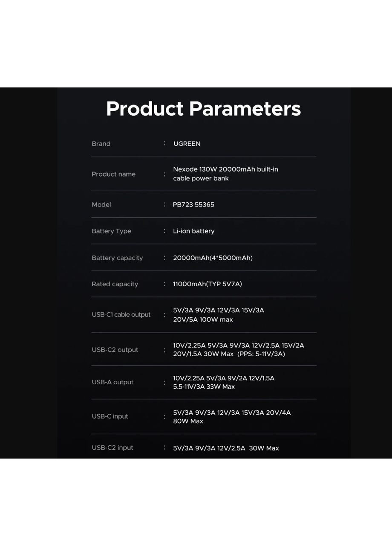Screen dimensions: 392x546
Task: Click the Product Parameters heading
Action: (x=203, y=109)
